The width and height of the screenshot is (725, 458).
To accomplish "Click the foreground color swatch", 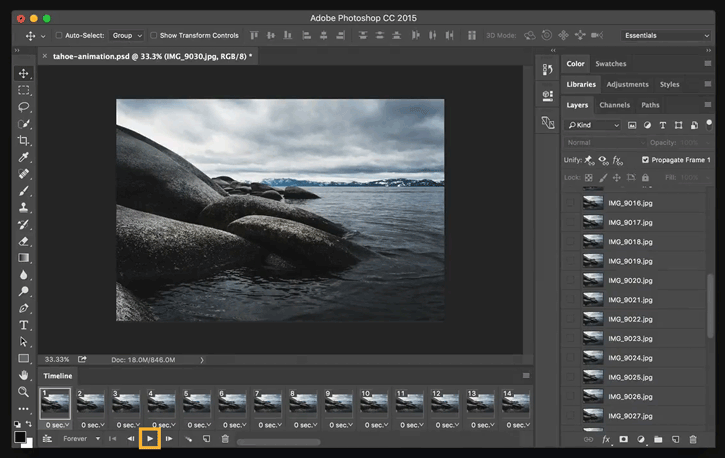I will 20,436.
